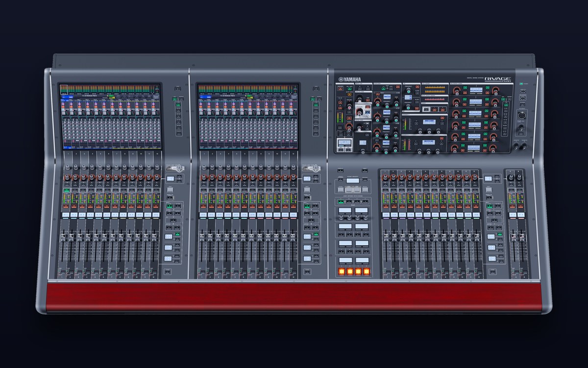Image resolution: width=588 pixels, height=368 pixels.
Task: Select the lit green layer key in left bay
Action: click(x=170, y=206)
